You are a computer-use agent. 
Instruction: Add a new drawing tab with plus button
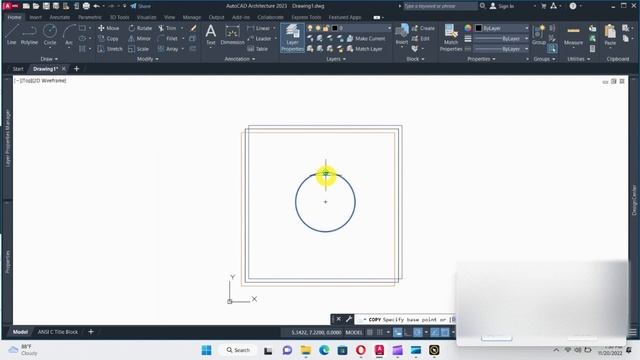76,69
